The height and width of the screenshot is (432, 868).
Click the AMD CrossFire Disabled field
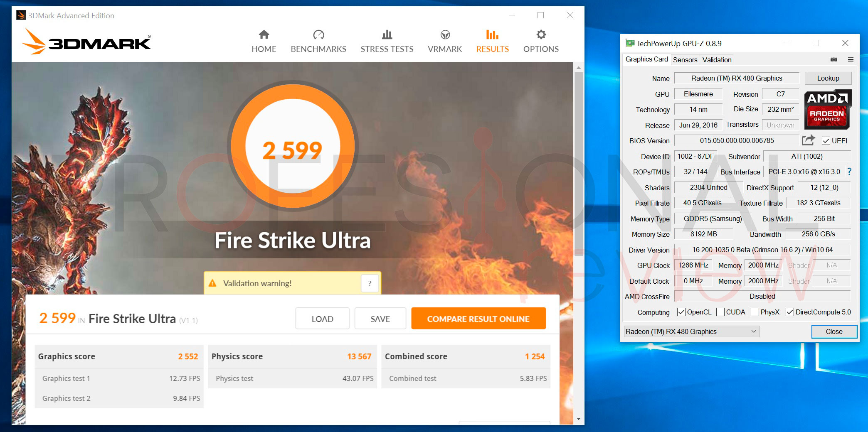pyautogui.click(x=762, y=296)
